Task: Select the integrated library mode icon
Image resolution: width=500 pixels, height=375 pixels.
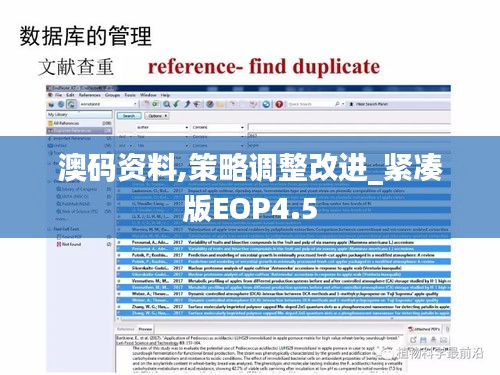Action: point(71,104)
